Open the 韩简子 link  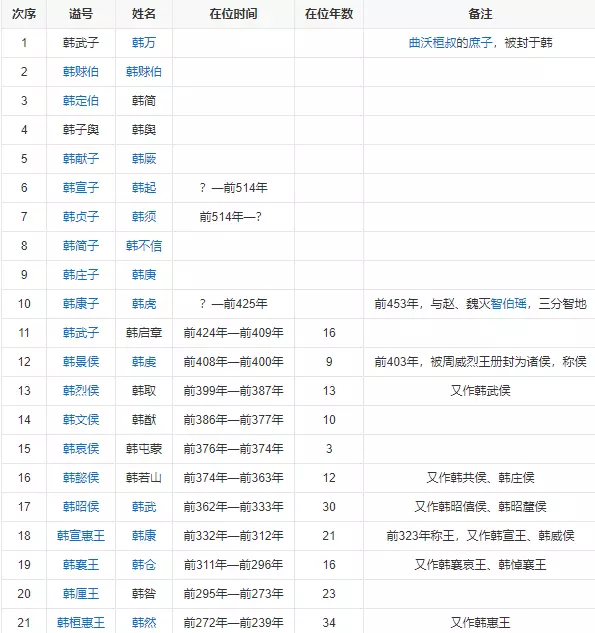click(x=81, y=246)
